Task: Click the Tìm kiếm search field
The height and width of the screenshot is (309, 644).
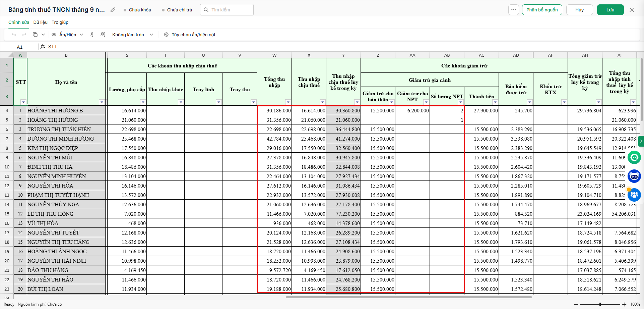Action: (x=227, y=10)
